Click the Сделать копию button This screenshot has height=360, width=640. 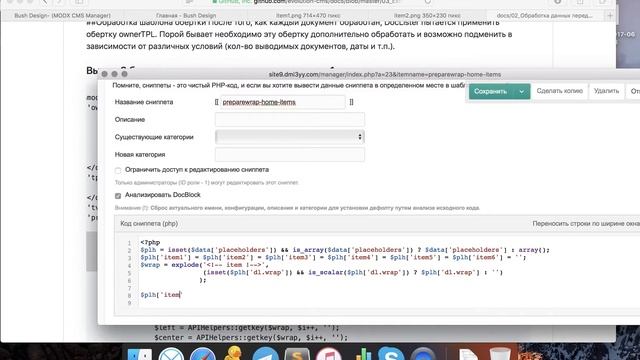pos(559,91)
